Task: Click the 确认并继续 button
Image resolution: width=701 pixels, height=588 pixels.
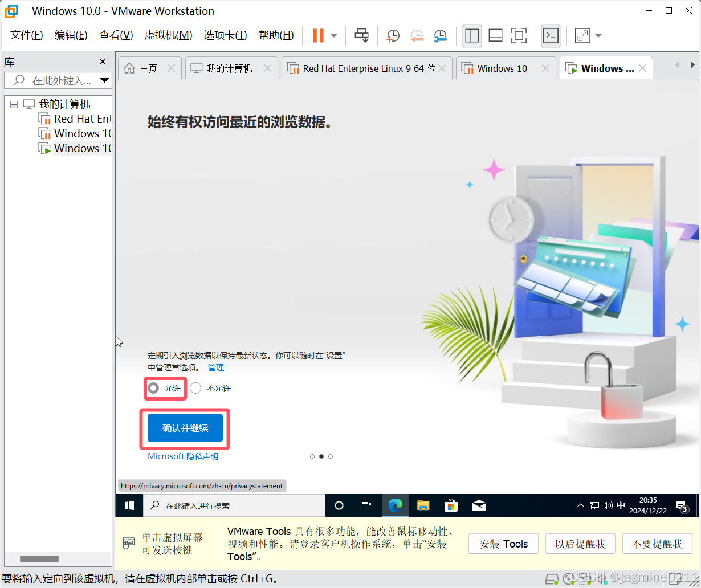Action: point(185,428)
